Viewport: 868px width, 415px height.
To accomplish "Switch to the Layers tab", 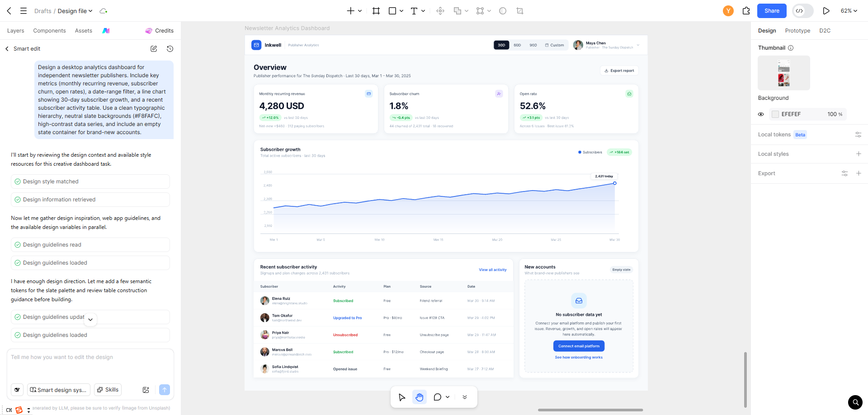I will point(16,31).
